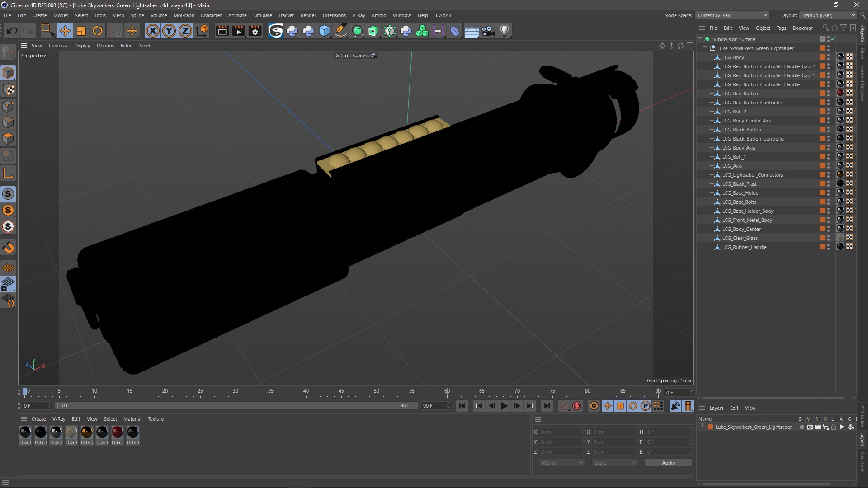Toggle Subdivision Surface enable checkmark
Image resolution: width=868 pixels, height=488 pixels.
click(x=833, y=39)
